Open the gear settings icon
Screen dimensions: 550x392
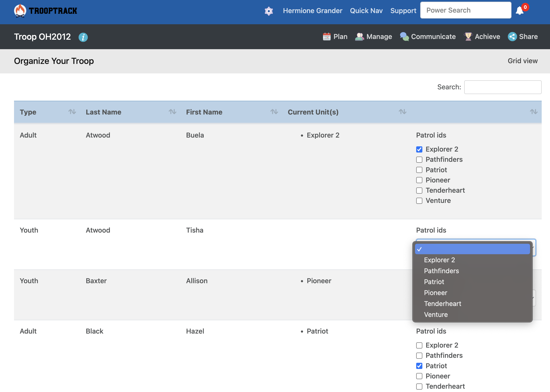pos(269,11)
